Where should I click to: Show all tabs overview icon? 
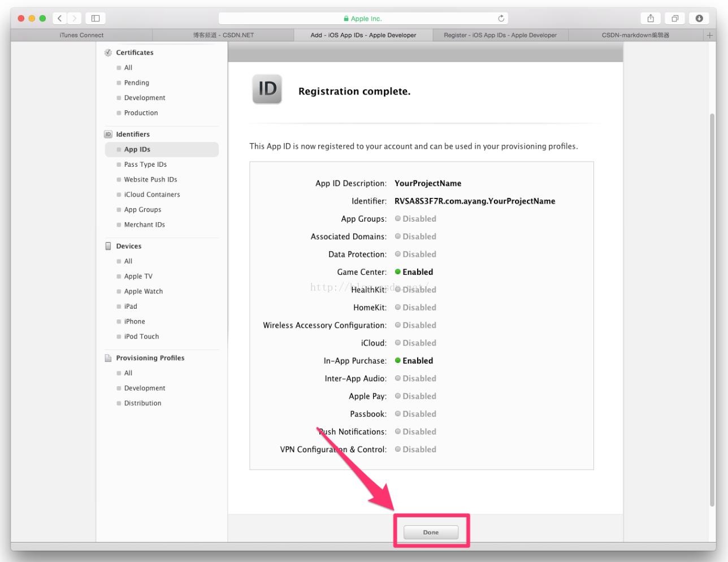point(675,18)
